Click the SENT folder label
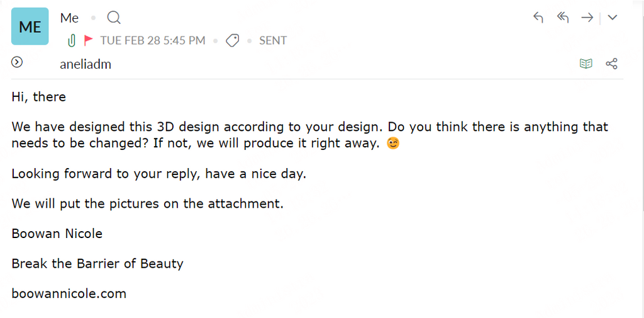Screen dimensions: 644x318 click(x=273, y=41)
